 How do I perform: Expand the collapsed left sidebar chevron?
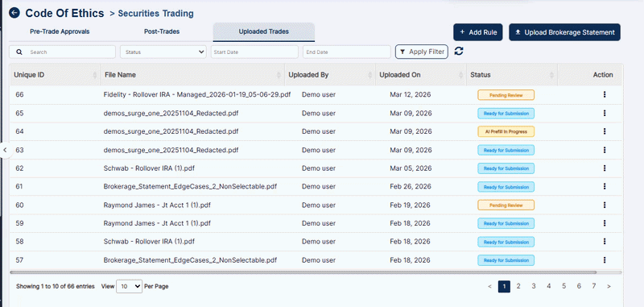tap(5, 150)
